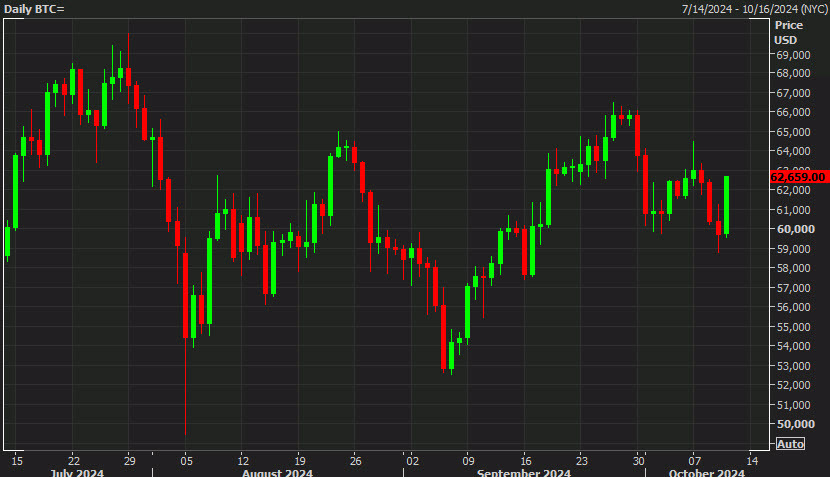Click the 15 date tick in July

click(x=16, y=460)
